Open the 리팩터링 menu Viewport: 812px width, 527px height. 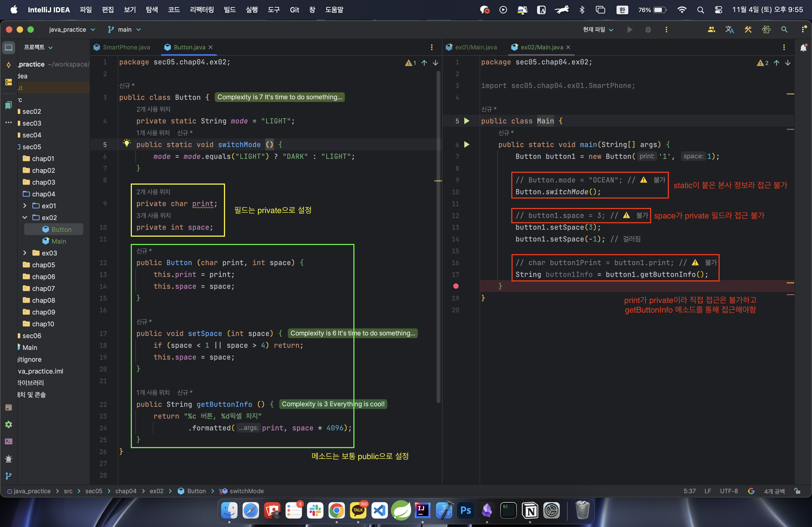pyautogui.click(x=202, y=10)
